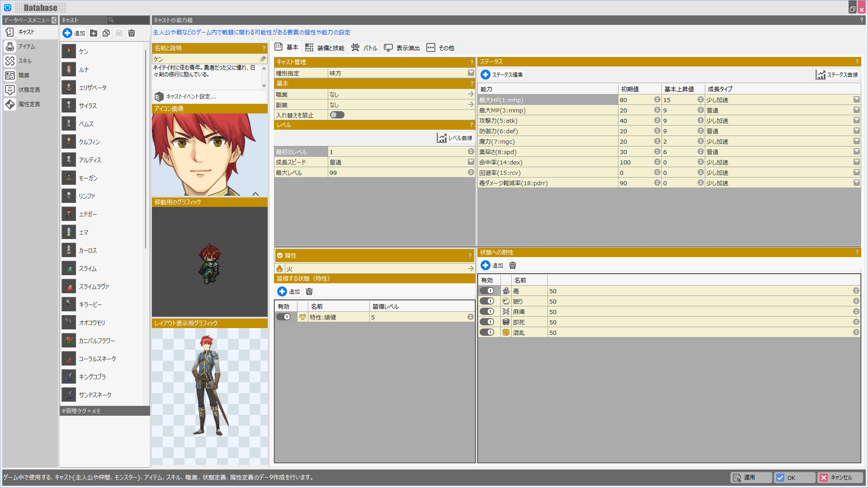Click the duplicate cast icon in list toolbar
The height and width of the screenshot is (488, 868).
[106, 33]
